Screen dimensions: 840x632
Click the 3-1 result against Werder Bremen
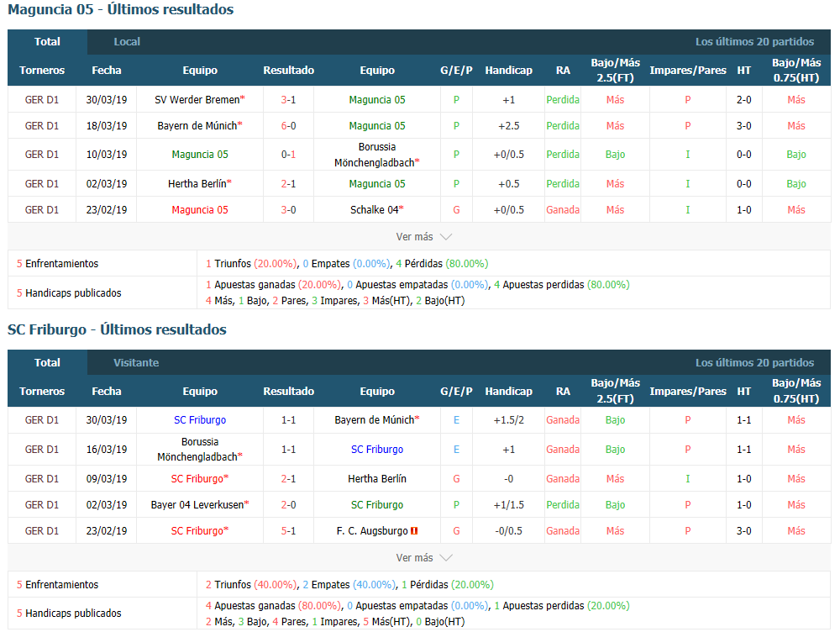click(x=288, y=100)
